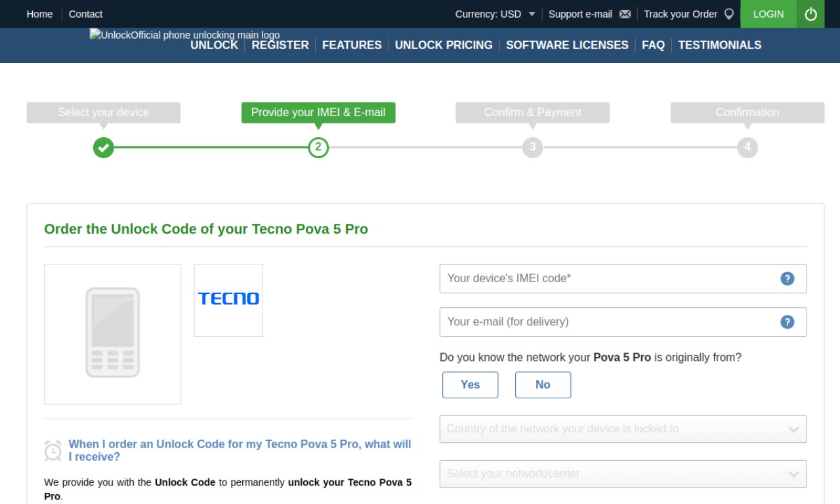Click the green checkmark step one circle
Viewport: 840px width, 504px height.
(103, 147)
